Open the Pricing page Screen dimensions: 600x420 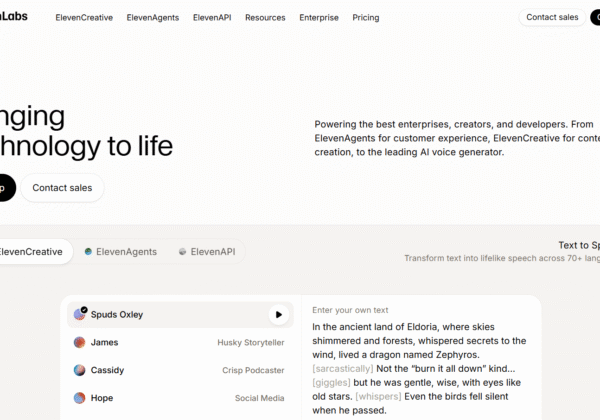[x=366, y=18]
